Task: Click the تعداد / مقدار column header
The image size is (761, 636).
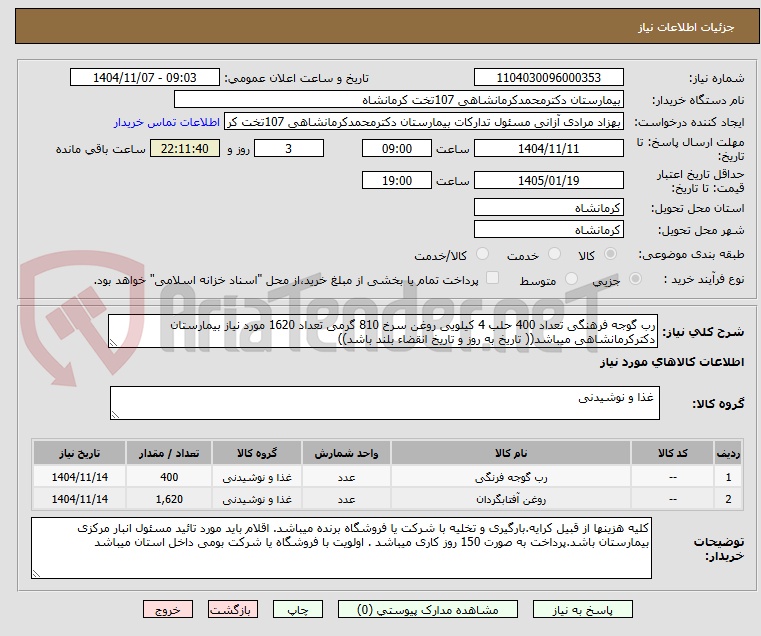Action: pyautogui.click(x=169, y=453)
